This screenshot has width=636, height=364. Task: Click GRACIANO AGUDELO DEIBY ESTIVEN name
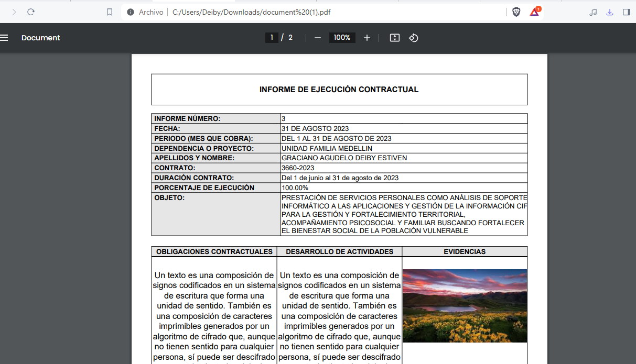[x=344, y=158]
